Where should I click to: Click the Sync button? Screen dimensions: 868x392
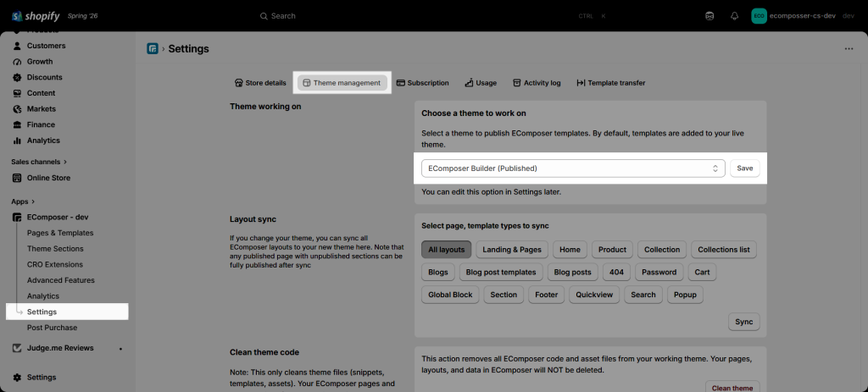(x=744, y=322)
